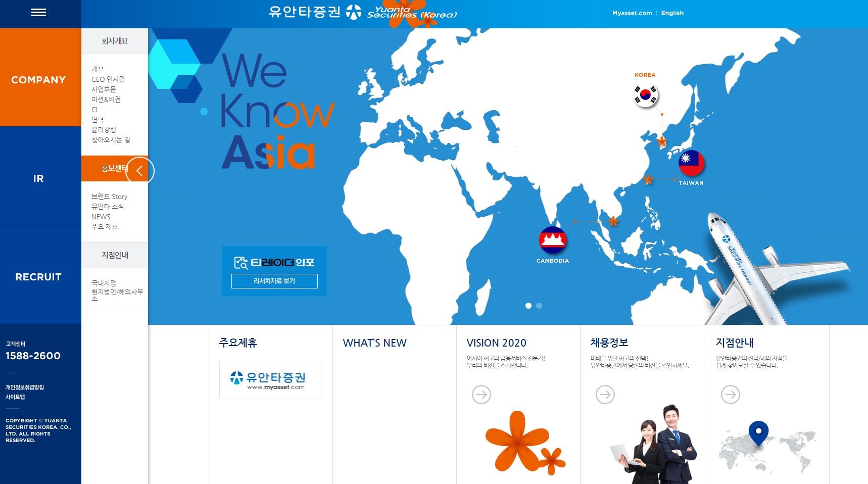This screenshot has width=868, height=484.
Task: Click 지점안내 card heading
Action: [x=735, y=343]
